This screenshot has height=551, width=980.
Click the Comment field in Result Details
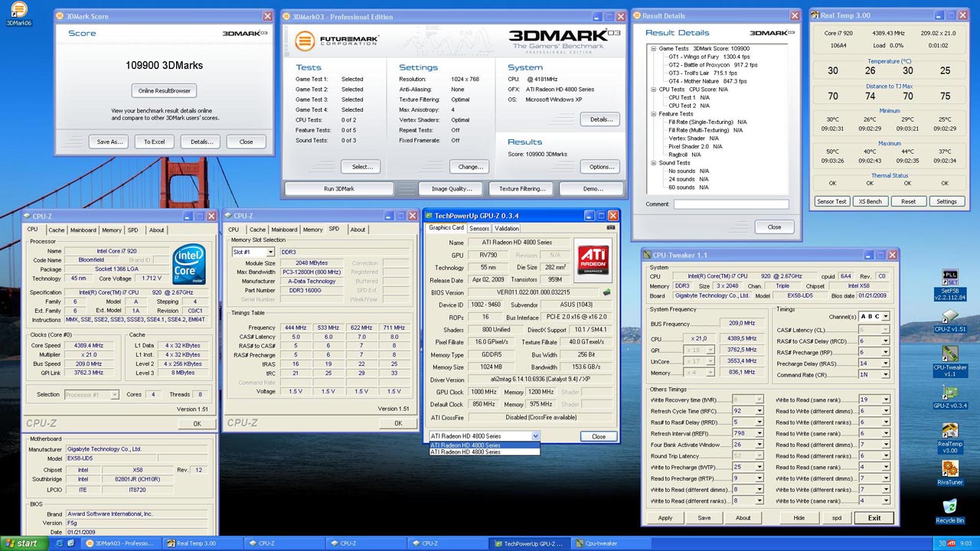pyautogui.click(x=731, y=204)
